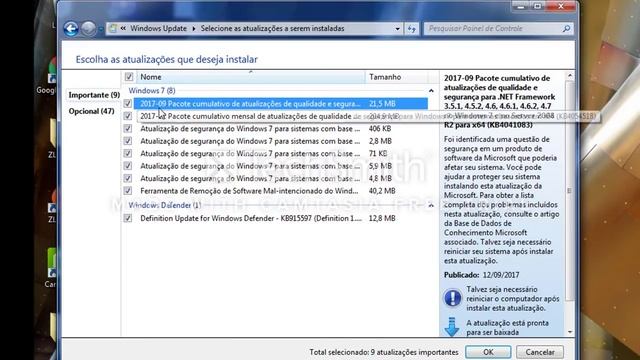Click the Windows Update breadcrumb

(158, 29)
